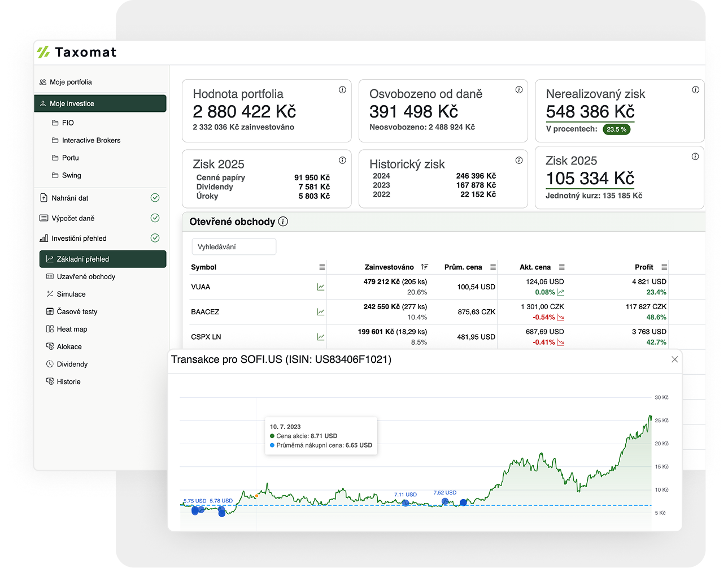Click info icon next to Otevřené obchody heading
This screenshot has height=568, width=728.
tap(283, 222)
